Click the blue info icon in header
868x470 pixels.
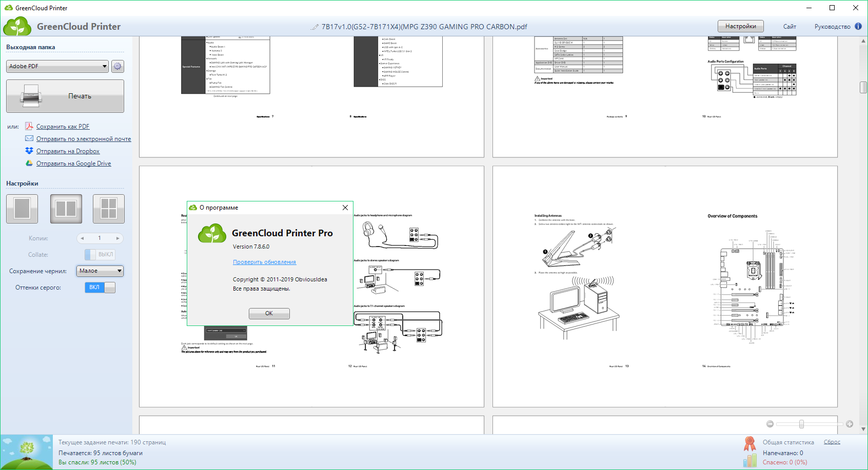tap(858, 26)
